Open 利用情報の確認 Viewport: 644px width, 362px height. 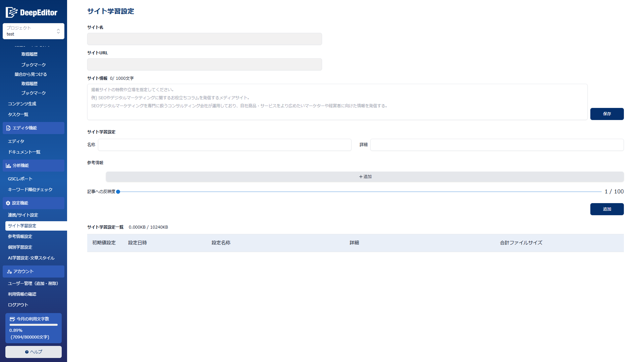point(22,294)
